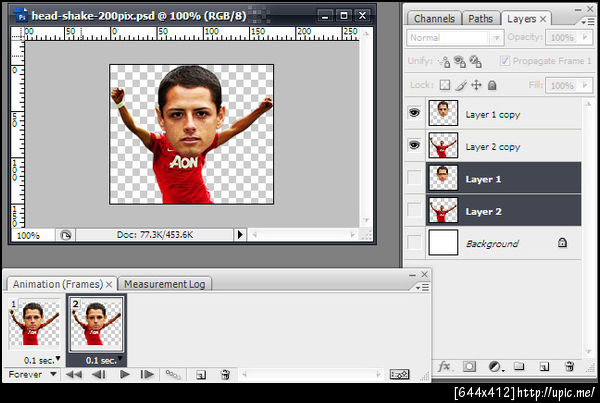This screenshot has height=403, width=600.
Task: Open frame 1 delay time dropdown
Action: click(58, 359)
